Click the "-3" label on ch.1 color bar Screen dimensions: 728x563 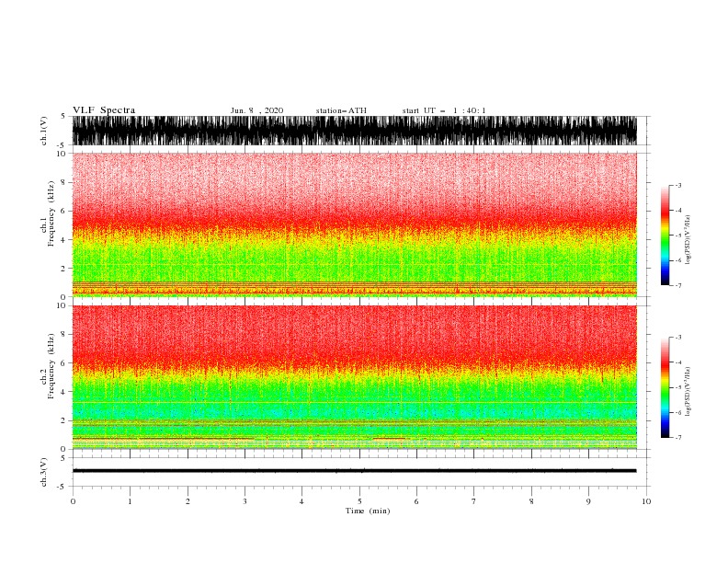pos(677,185)
